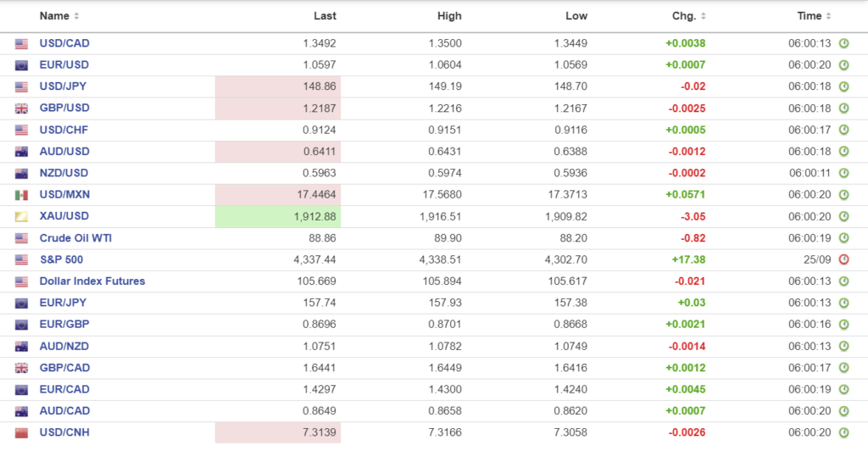Sort the table by Name column arrows

[x=77, y=16]
